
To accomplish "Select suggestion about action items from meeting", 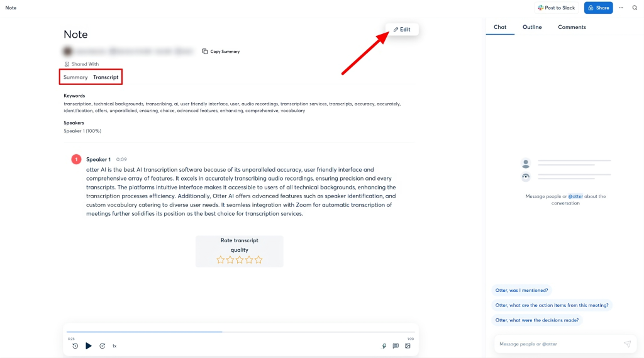I will click(x=552, y=305).
